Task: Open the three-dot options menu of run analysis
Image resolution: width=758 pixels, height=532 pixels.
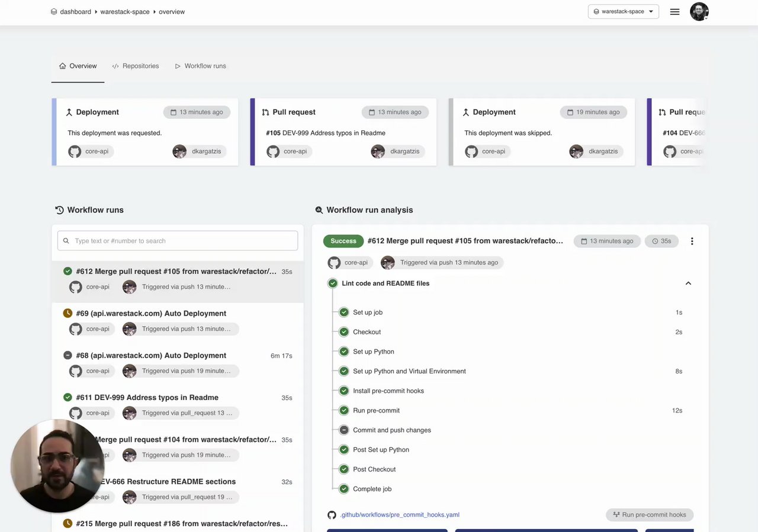Action: point(692,241)
